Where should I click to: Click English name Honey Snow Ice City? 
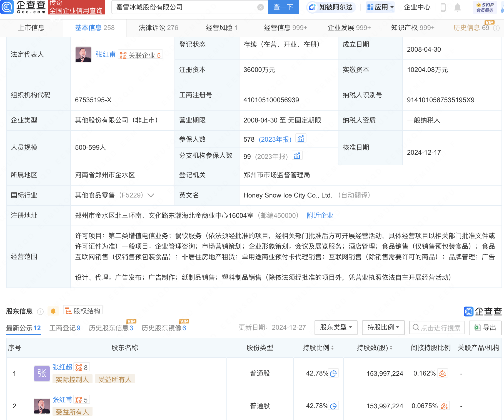coord(288,195)
